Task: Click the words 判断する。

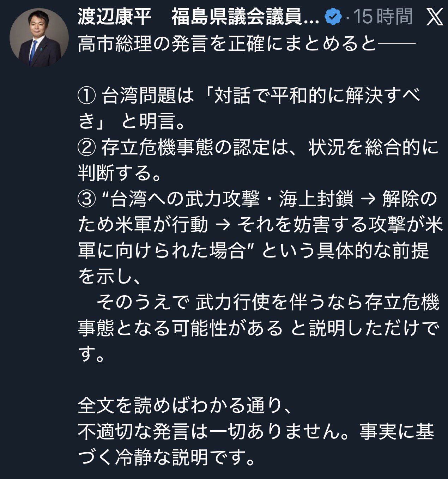Action: pyautogui.click(x=119, y=173)
